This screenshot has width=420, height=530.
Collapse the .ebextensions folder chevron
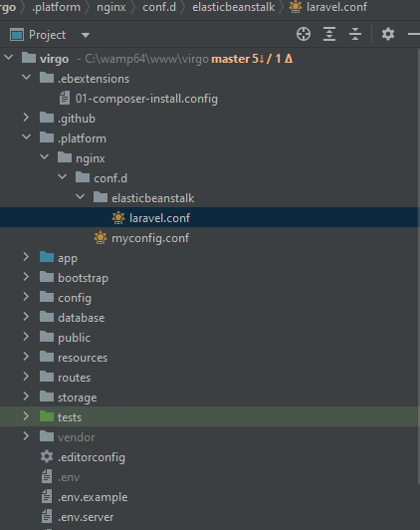tap(26, 78)
